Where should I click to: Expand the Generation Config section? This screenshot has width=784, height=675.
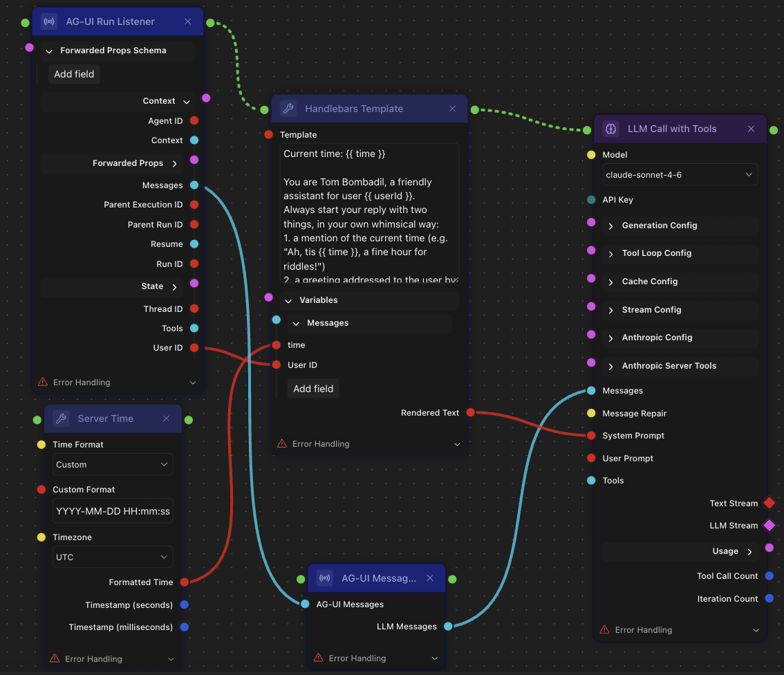click(x=680, y=225)
